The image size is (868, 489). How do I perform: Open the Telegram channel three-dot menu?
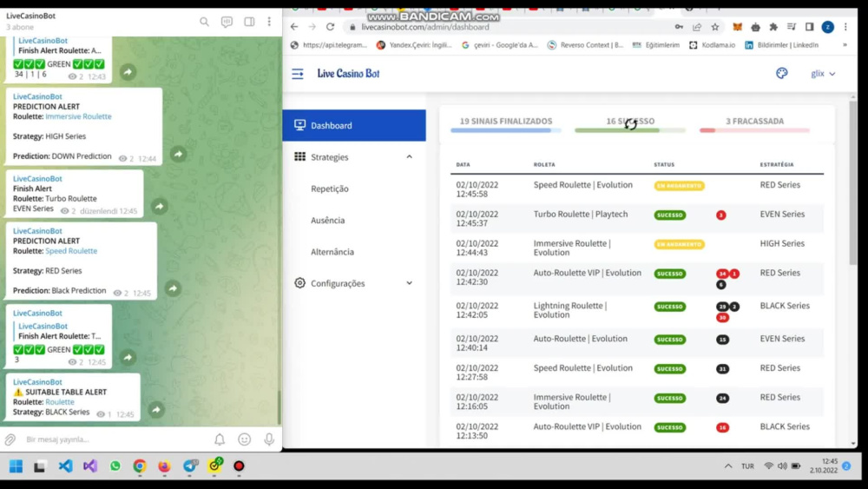point(270,22)
